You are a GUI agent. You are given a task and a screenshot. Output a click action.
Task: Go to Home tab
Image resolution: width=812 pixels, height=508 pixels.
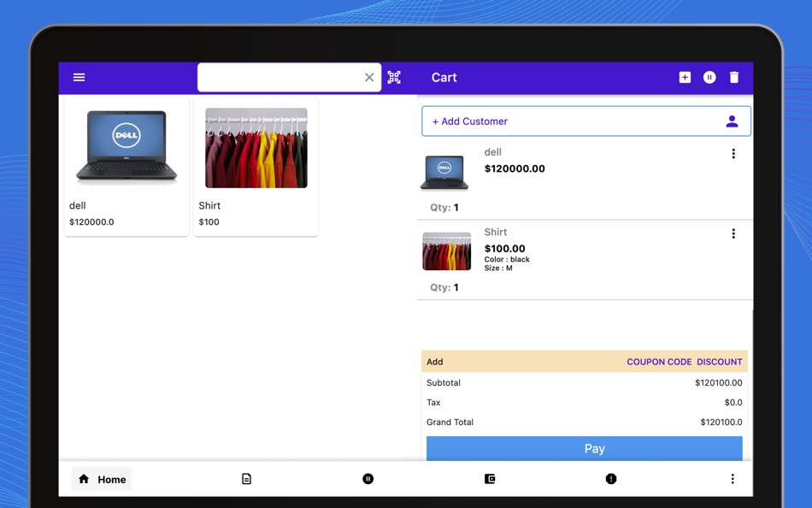[102, 479]
